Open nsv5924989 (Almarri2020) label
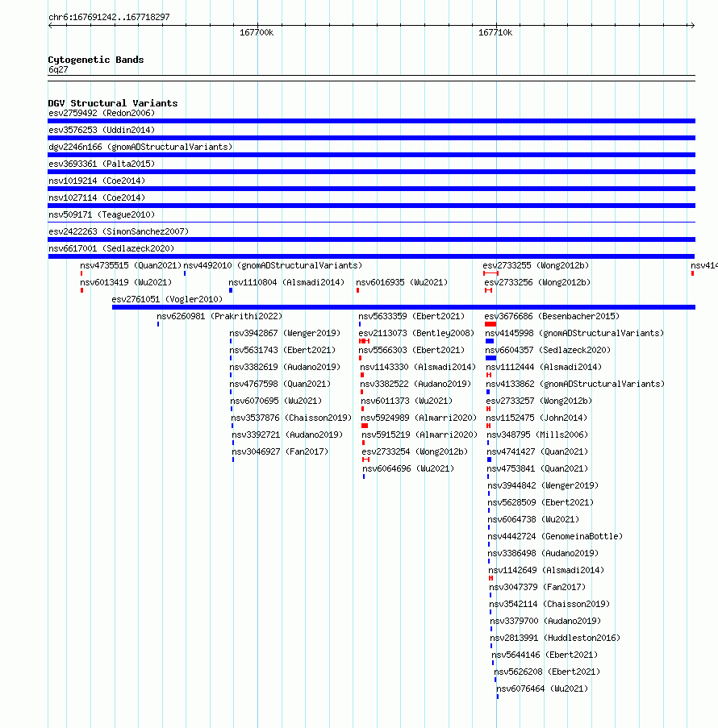Viewport: 718px width, 728px height. coord(420,418)
